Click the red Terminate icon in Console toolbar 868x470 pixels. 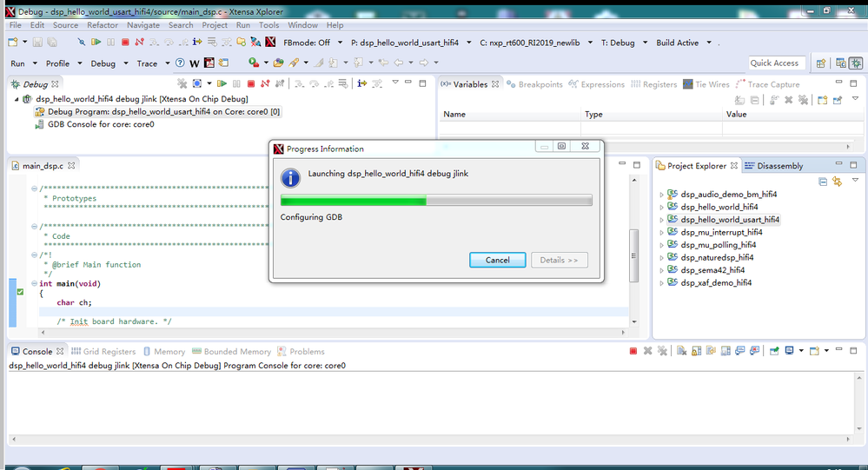click(633, 351)
